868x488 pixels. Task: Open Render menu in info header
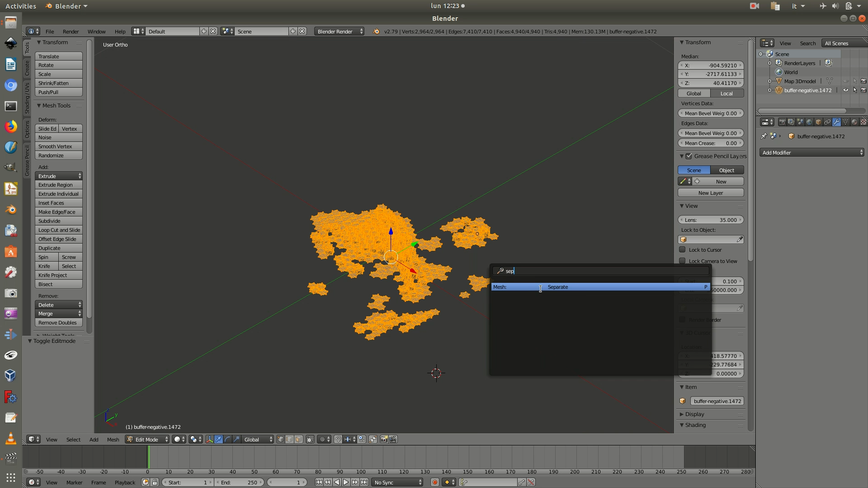[71, 31]
